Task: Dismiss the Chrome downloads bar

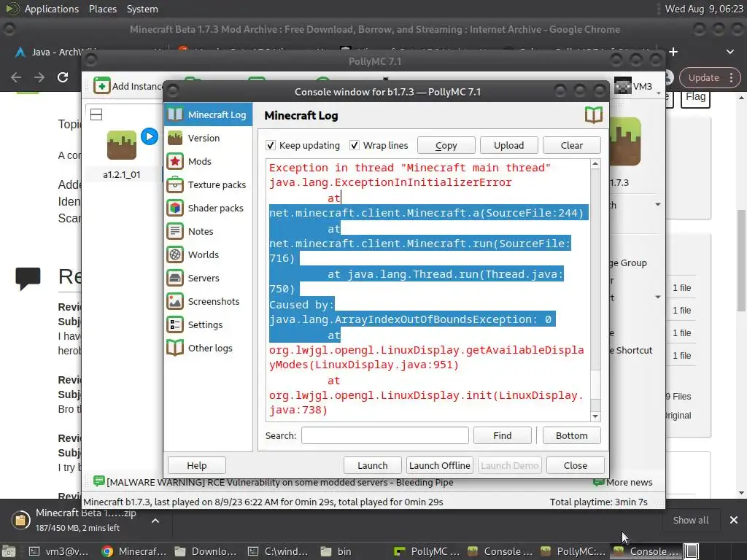Action: tap(734, 520)
